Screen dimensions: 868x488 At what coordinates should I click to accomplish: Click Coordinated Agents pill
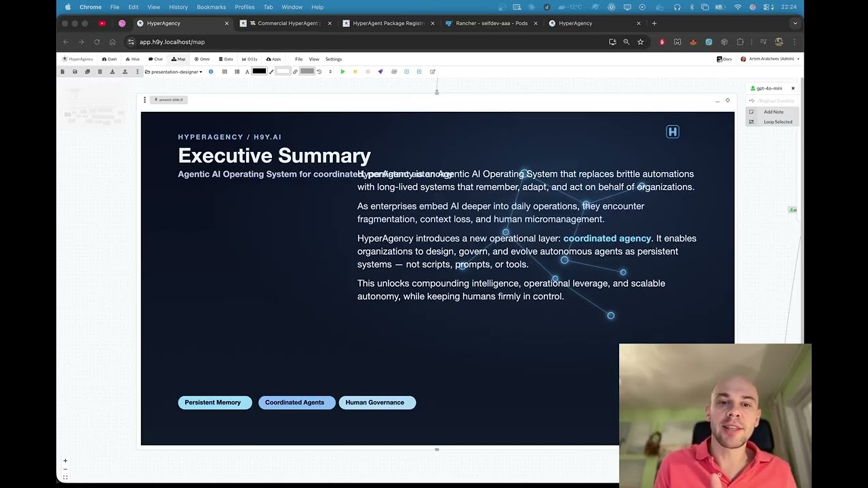[296, 403]
